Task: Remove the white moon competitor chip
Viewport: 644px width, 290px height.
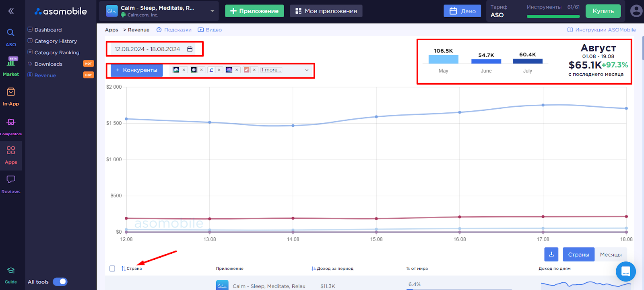Action: (202, 70)
